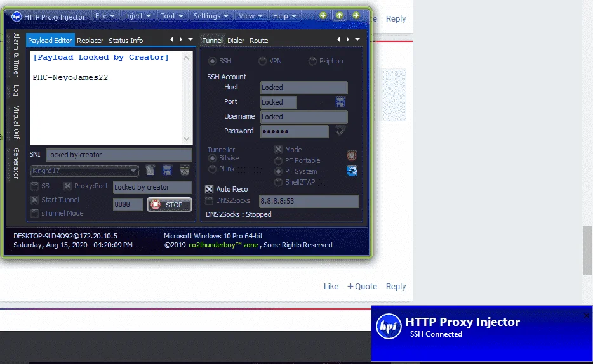Click the red stop icon beside Mode
The image size is (593, 364).
352,155
